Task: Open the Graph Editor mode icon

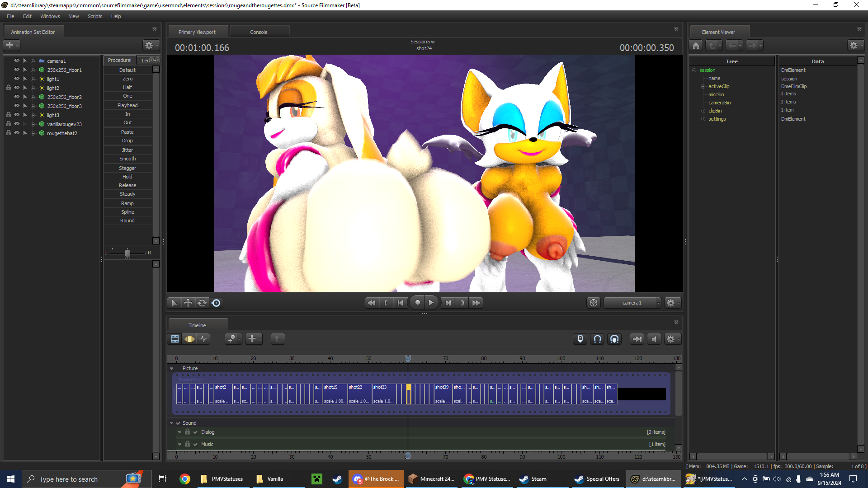Action: (x=203, y=339)
